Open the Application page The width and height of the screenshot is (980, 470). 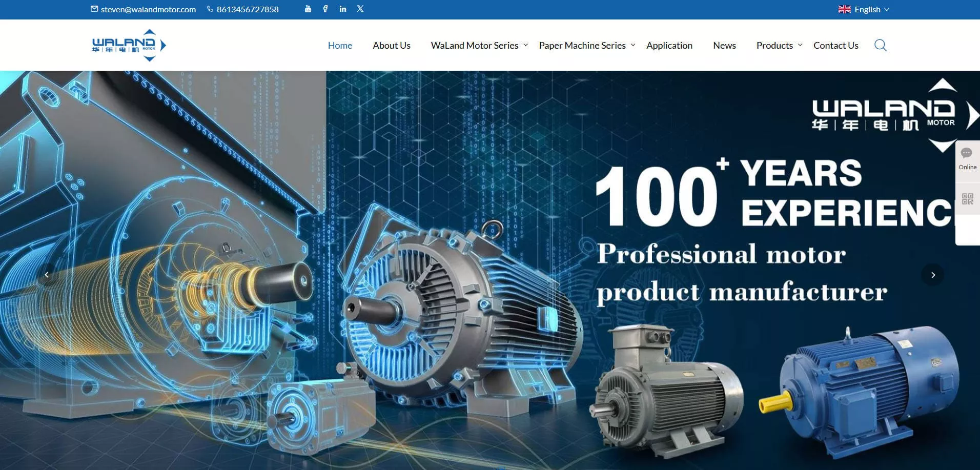pos(669,45)
